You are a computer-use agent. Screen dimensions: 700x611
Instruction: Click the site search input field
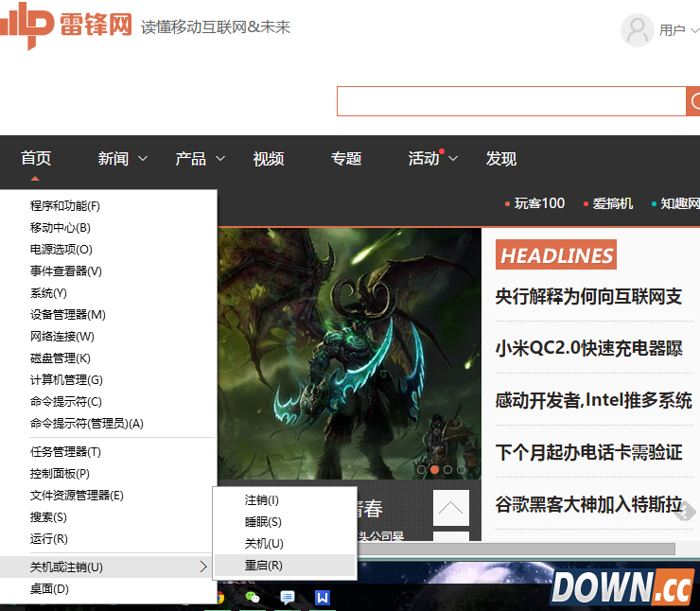tap(512, 101)
